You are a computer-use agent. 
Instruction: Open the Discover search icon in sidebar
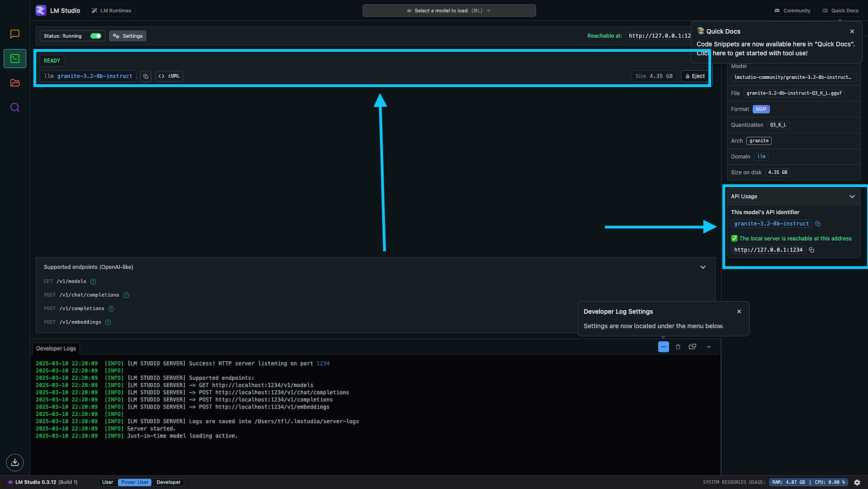point(15,107)
